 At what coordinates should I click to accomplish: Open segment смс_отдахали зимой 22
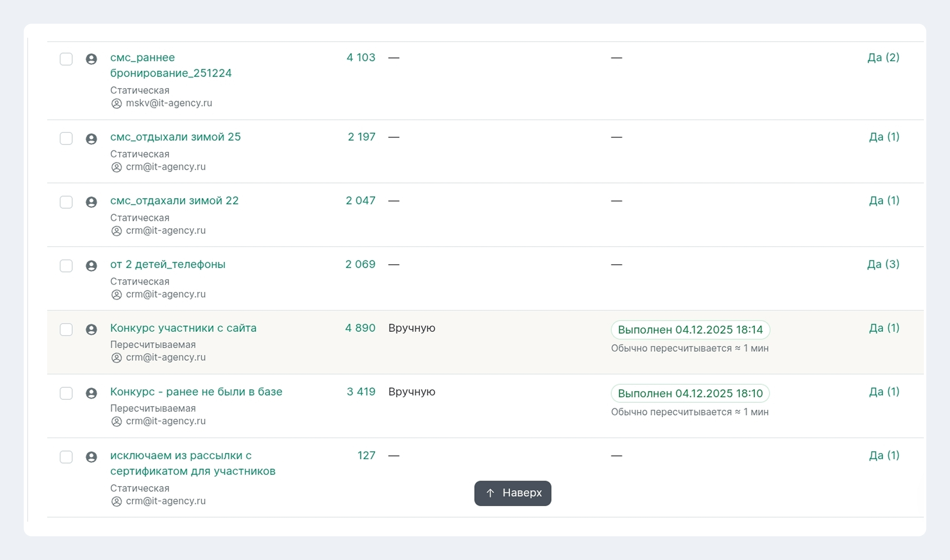point(174,201)
